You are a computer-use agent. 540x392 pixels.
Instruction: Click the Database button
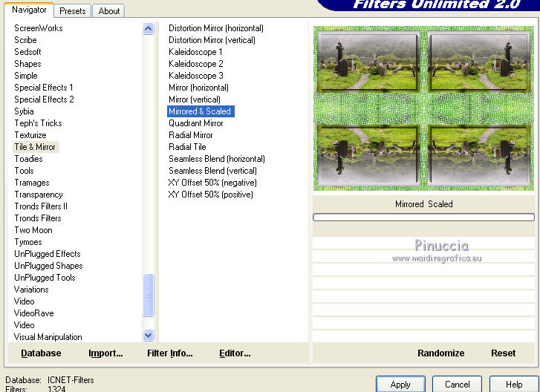(41, 353)
